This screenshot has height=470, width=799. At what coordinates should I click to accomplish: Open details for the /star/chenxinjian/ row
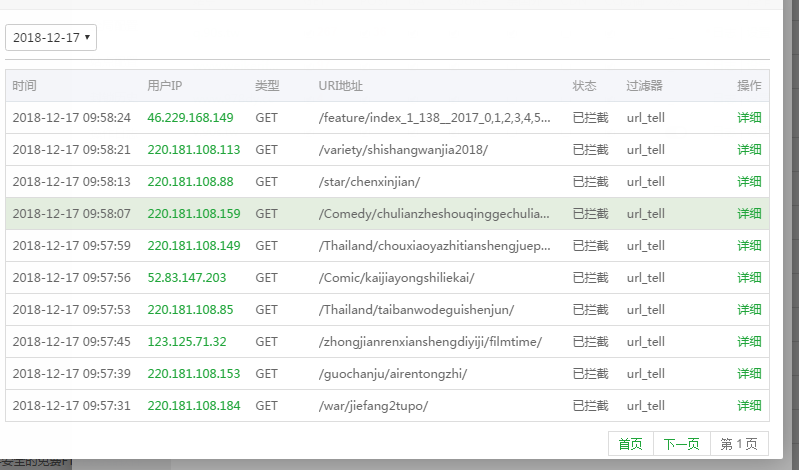point(749,182)
